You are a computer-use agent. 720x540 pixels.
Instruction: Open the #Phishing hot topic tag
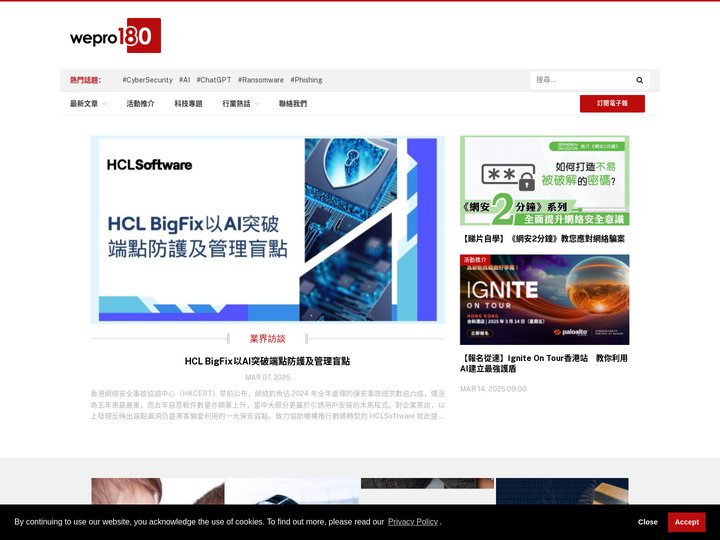tap(306, 80)
